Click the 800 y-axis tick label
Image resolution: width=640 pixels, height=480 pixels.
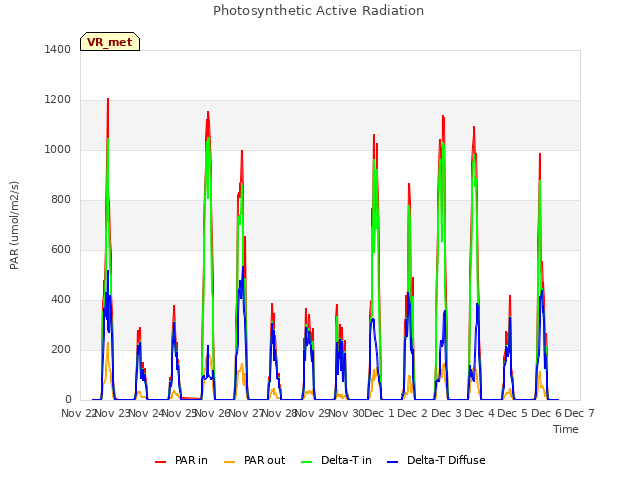(x=61, y=200)
